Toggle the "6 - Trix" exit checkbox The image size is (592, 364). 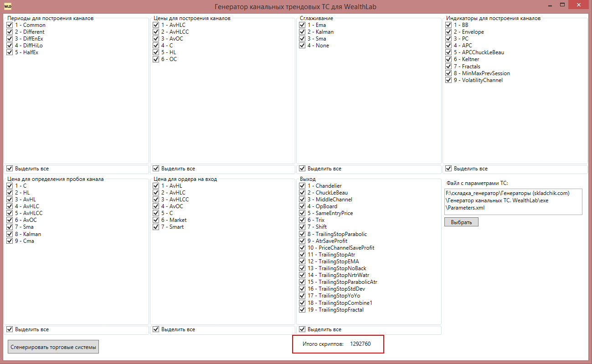pos(302,220)
